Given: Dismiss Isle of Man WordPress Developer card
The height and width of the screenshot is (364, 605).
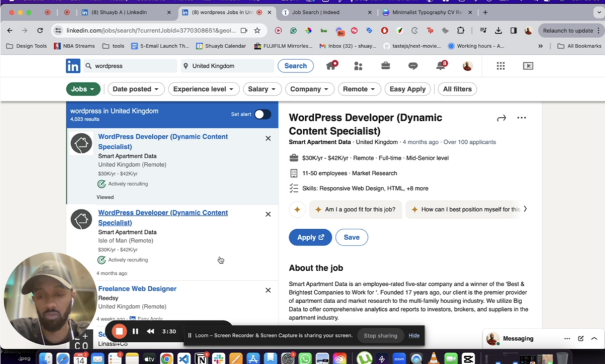Looking at the screenshot, I should point(268,214).
